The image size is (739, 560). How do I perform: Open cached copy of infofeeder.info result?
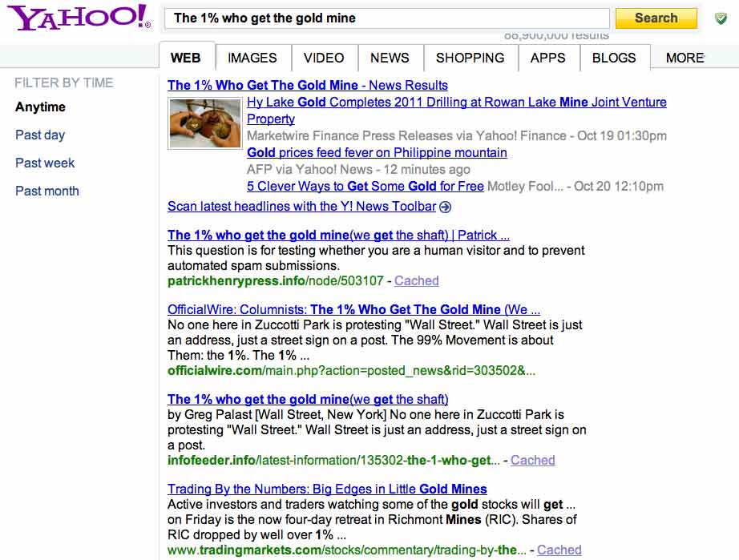(532, 460)
